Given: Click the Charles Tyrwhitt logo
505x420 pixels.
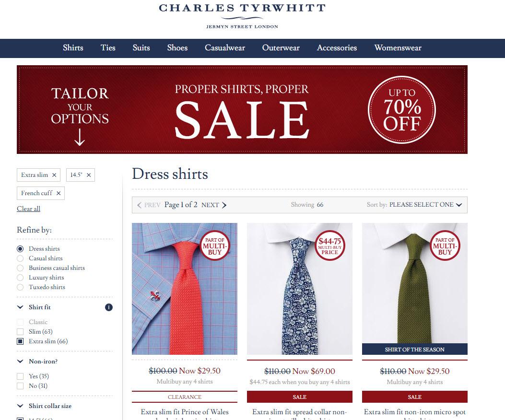Looking at the screenshot, I should coord(242,15).
